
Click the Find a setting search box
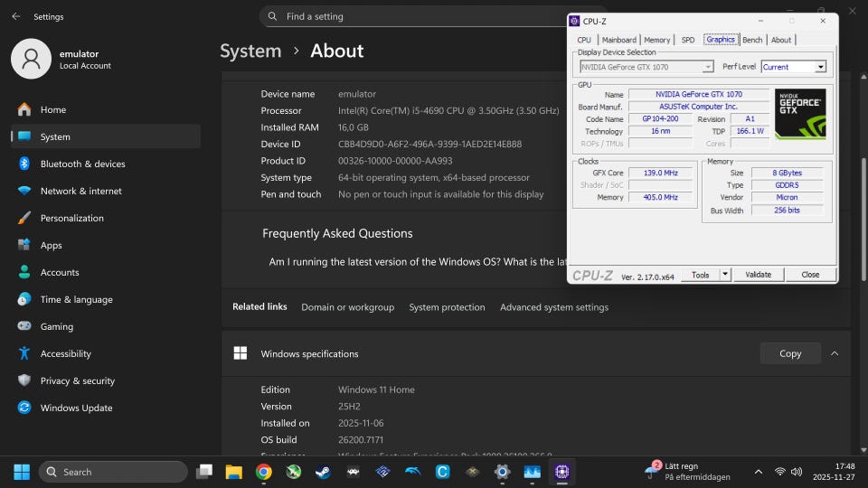click(407, 16)
